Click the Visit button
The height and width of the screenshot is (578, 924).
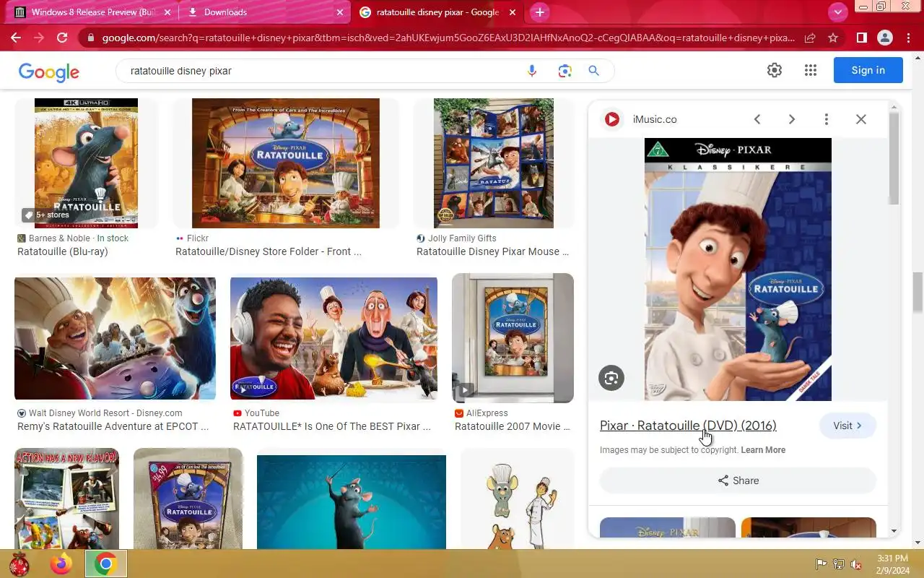pos(847,426)
